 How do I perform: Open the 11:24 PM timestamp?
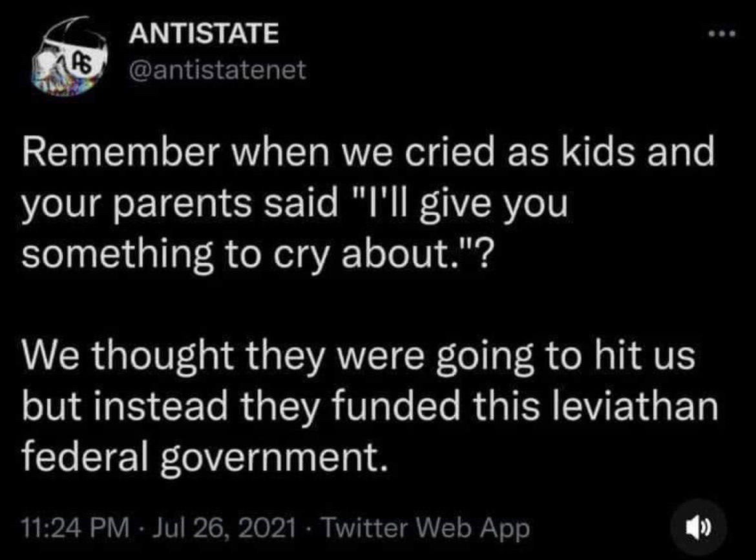click(x=76, y=528)
